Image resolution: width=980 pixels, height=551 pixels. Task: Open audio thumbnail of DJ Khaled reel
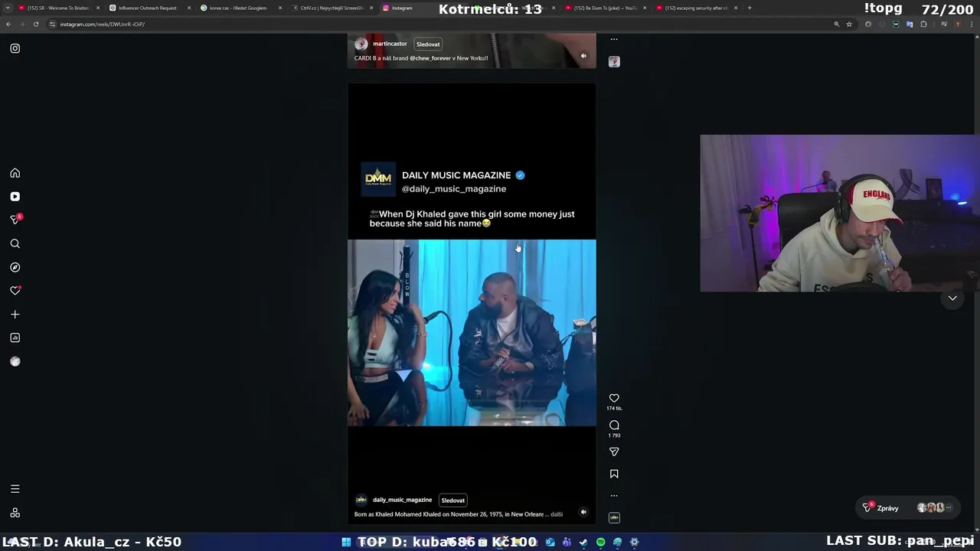click(614, 518)
